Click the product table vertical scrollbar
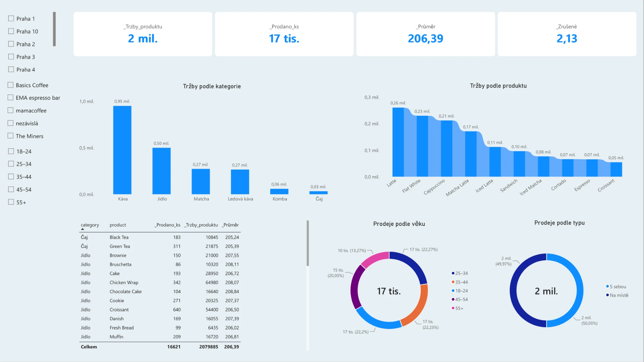Screen dimensions: 644x362 tap(308, 243)
